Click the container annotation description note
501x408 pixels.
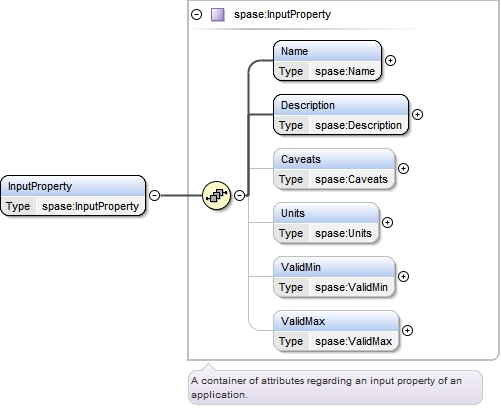[335, 387]
